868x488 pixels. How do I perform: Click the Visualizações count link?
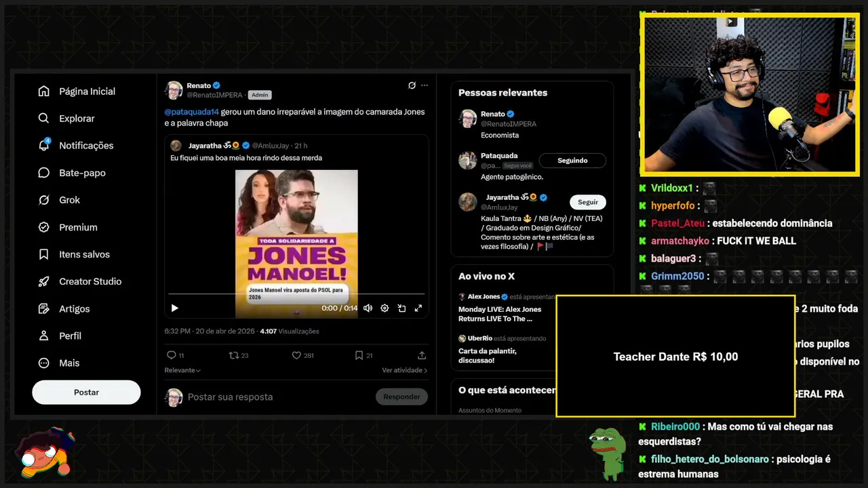(290, 331)
